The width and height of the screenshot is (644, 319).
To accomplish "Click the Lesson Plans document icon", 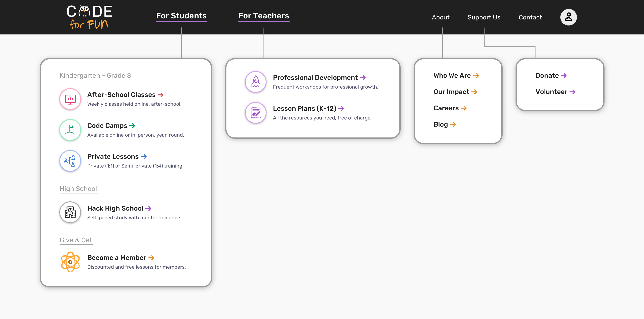I will click(255, 112).
